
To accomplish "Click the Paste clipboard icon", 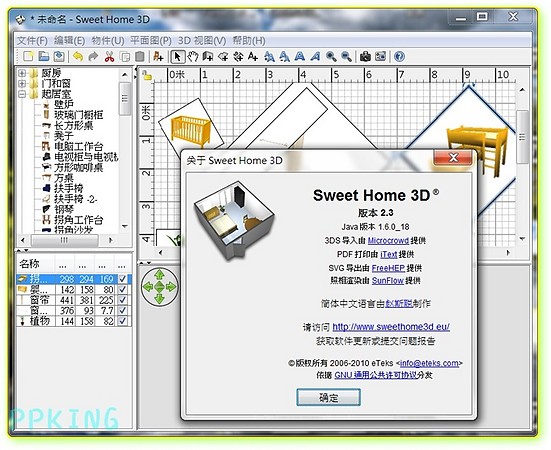I will [140, 56].
